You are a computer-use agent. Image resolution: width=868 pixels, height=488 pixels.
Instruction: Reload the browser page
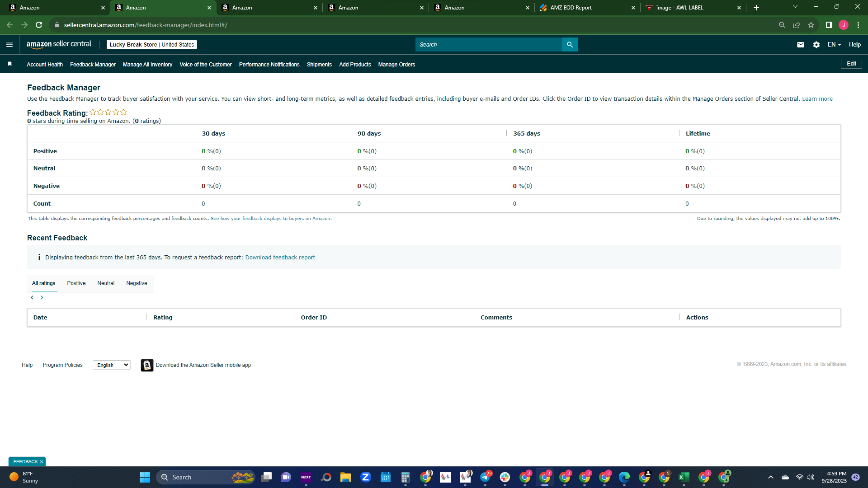(x=39, y=25)
